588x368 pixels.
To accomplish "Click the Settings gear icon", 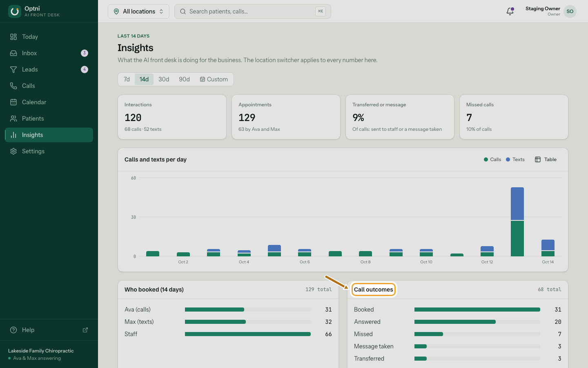I will click(13, 151).
